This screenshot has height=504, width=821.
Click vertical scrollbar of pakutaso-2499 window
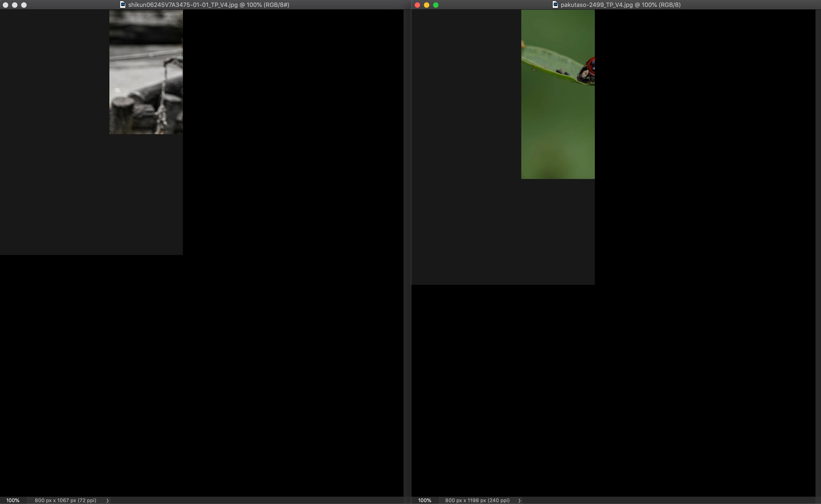click(818, 233)
